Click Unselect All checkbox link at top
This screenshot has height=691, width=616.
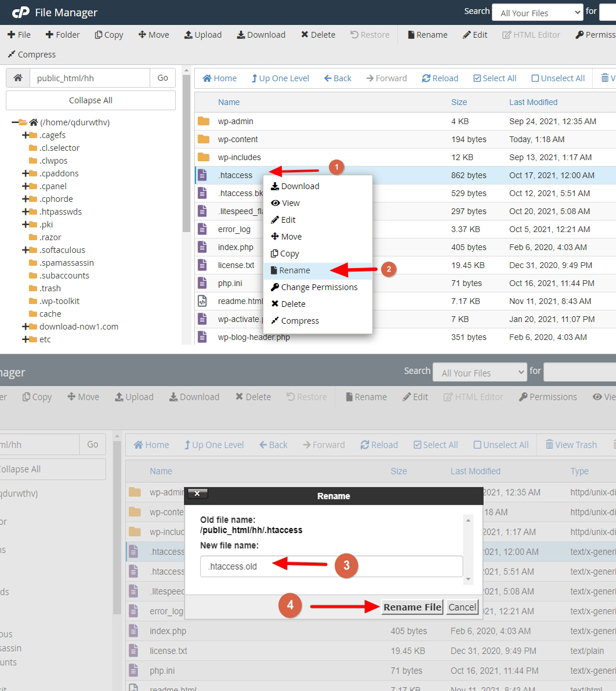point(558,78)
